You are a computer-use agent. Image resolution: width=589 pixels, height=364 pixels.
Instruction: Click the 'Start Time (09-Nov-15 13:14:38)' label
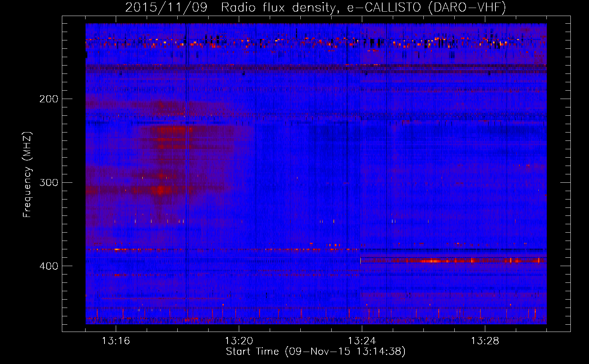pyautogui.click(x=316, y=352)
